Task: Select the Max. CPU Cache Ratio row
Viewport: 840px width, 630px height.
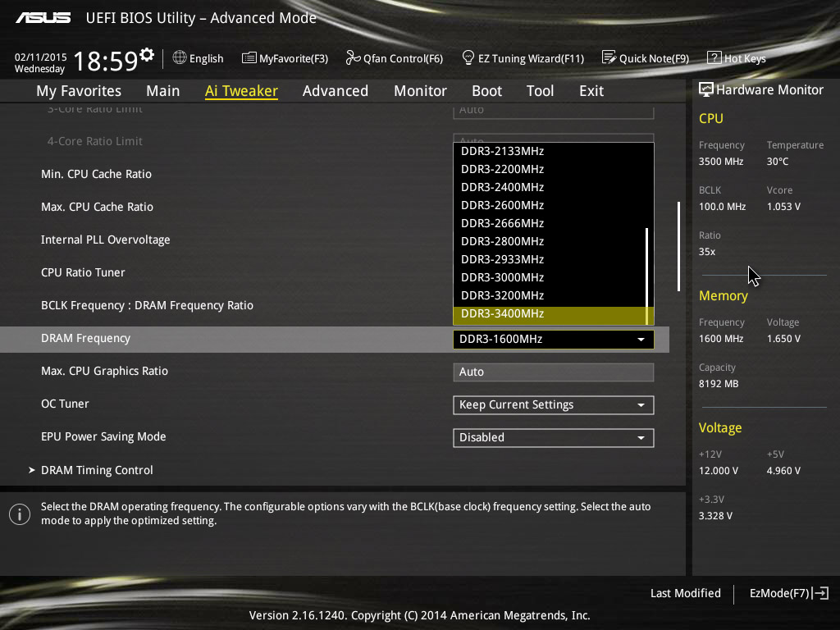Action: click(97, 207)
